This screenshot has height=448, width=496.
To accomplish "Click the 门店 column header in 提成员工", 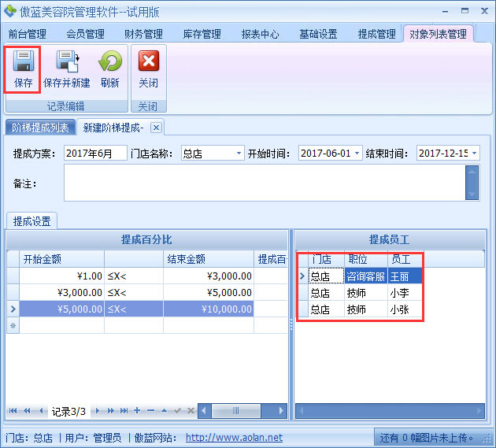I will click(327, 259).
